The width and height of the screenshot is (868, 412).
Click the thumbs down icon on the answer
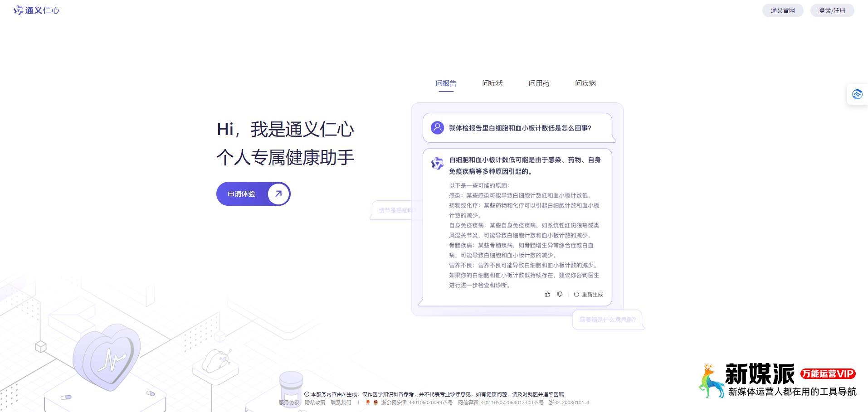tap(560, 295)
